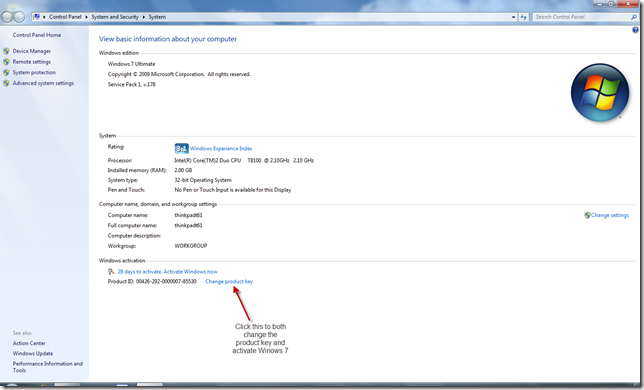This screenshot has width=644, height=390.
Task: Click Change settings for computer name
Action: click(610, 215)
